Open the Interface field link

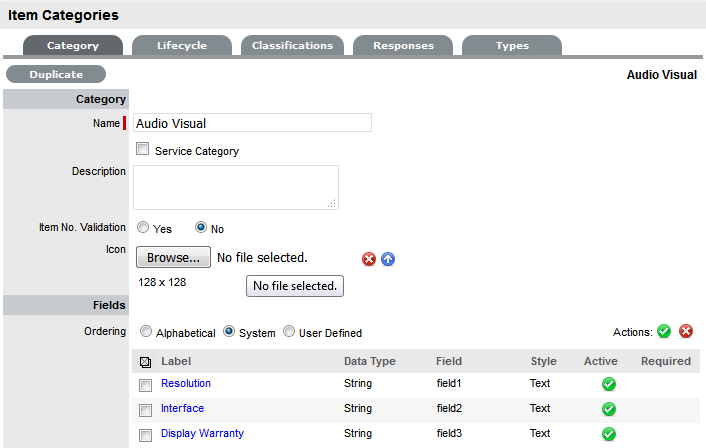coord(182,408)
